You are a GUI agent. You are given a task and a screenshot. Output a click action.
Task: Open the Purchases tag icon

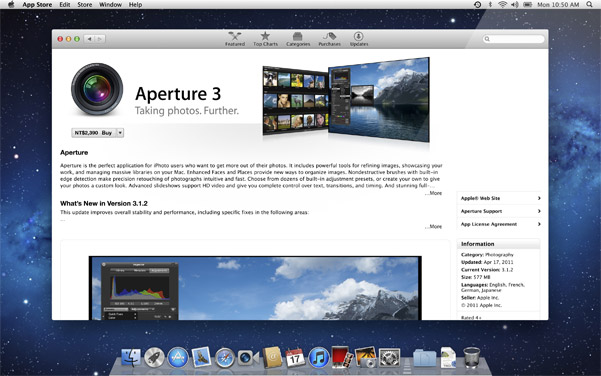[329, 39]
